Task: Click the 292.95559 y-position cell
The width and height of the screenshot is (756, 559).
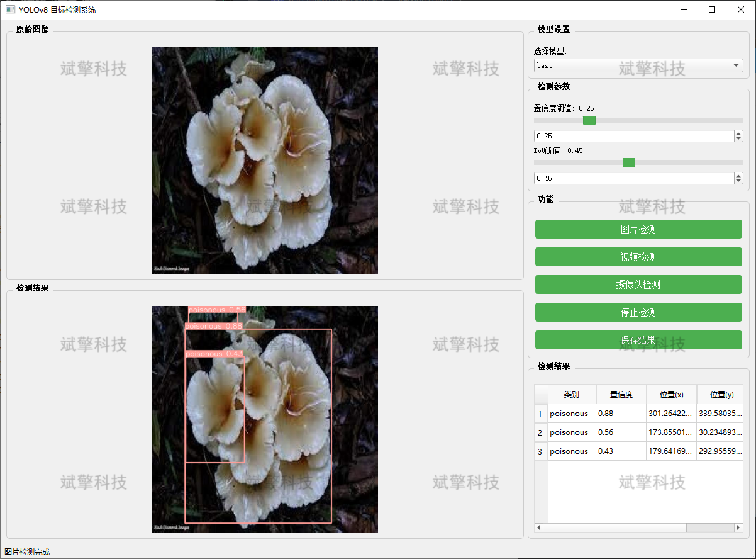Action: (720, 451)
